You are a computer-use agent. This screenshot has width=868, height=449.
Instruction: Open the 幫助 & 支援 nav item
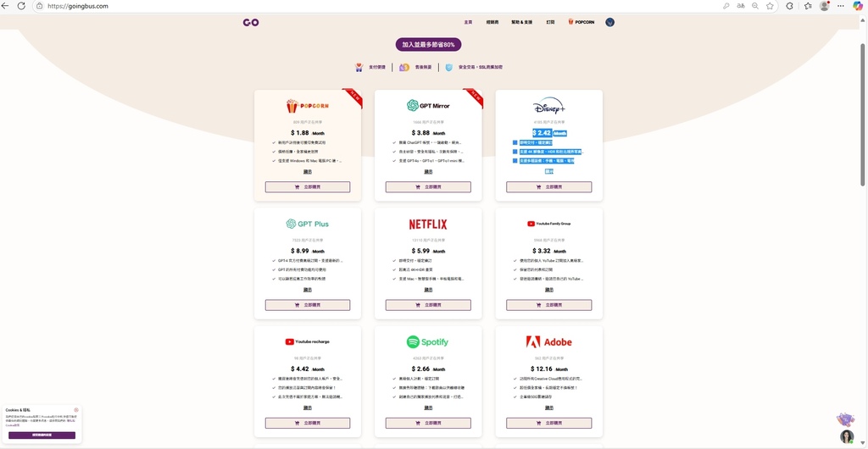521,22
